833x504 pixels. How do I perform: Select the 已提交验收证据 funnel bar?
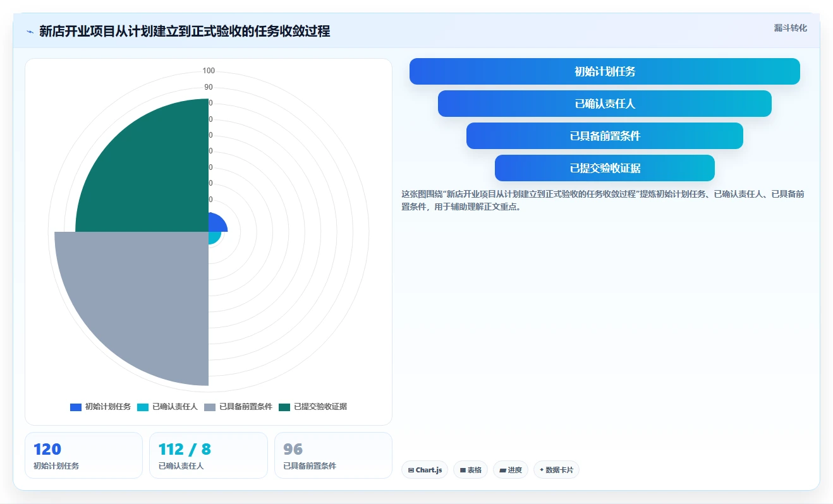click(x=605, y=168)
